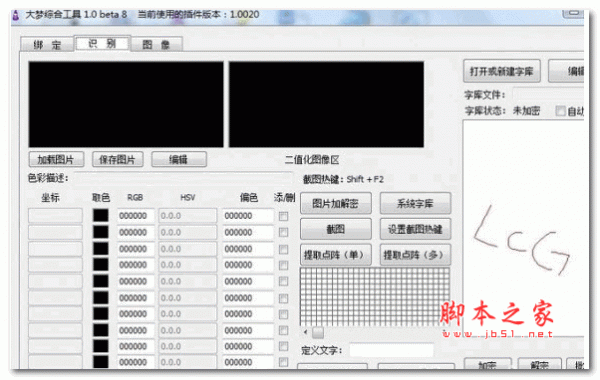Click the dot matrix scrollbar thumb
This screenshot has width=600, height=380.
coord(318,333)
